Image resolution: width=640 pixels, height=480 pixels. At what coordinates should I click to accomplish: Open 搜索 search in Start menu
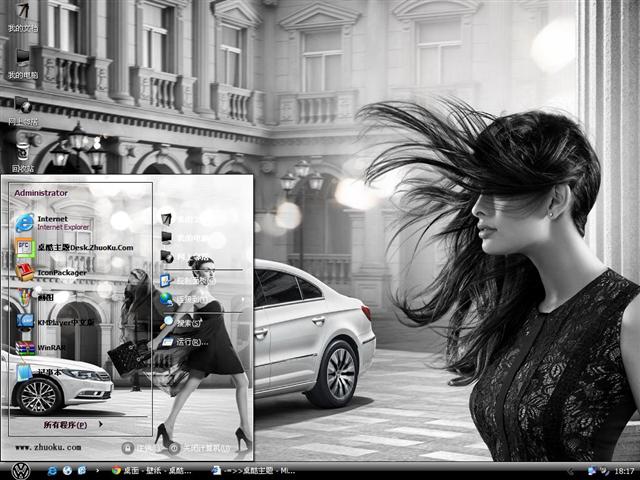pos(185,322)
